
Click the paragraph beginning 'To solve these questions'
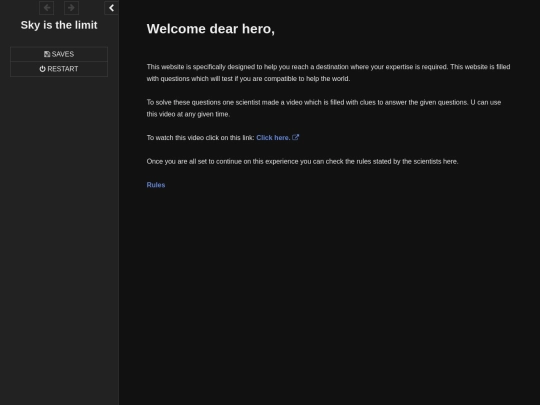coord(324,108)
